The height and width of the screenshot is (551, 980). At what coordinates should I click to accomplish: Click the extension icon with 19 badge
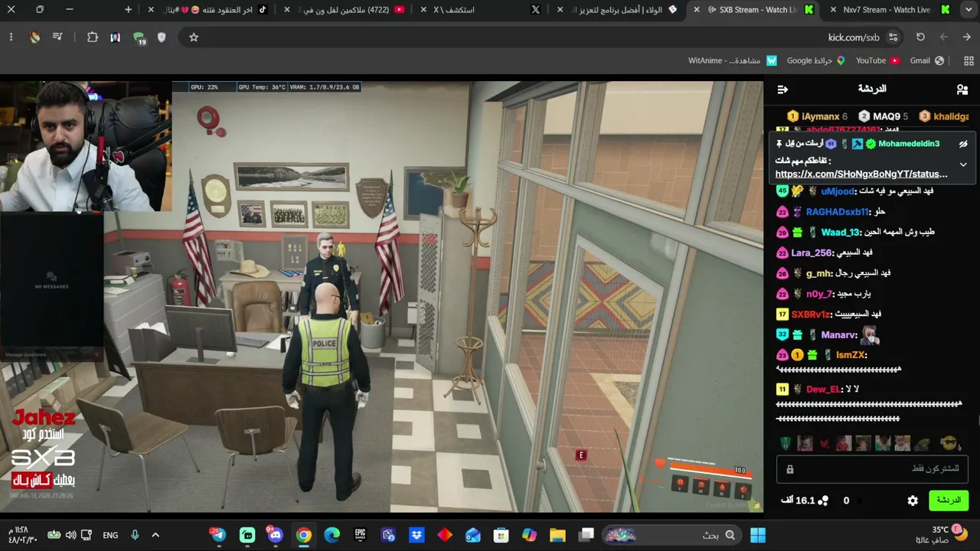[x=139, y=38]
